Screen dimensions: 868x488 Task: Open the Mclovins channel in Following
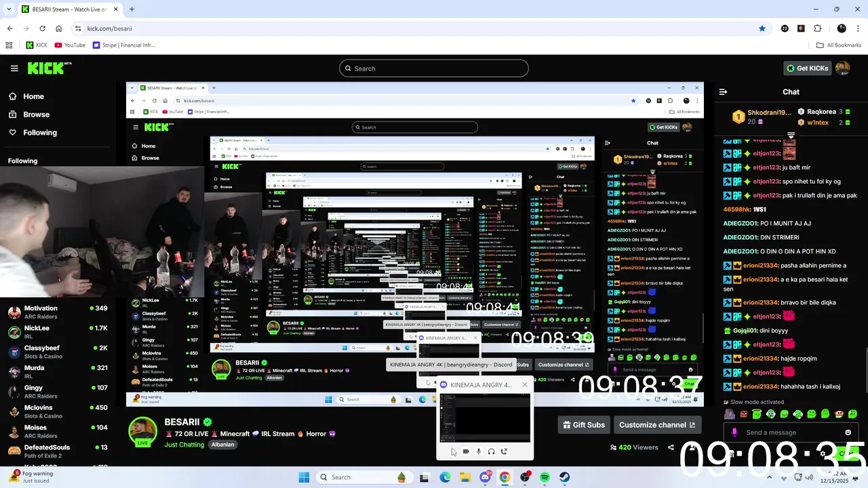[x=58, y=412]
